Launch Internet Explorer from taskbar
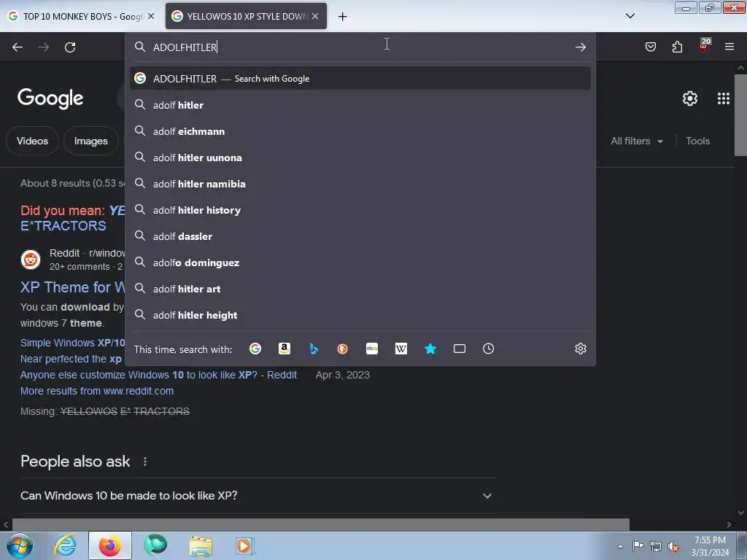The width and height of the screenshot is (747, 560). click(65, 545)
